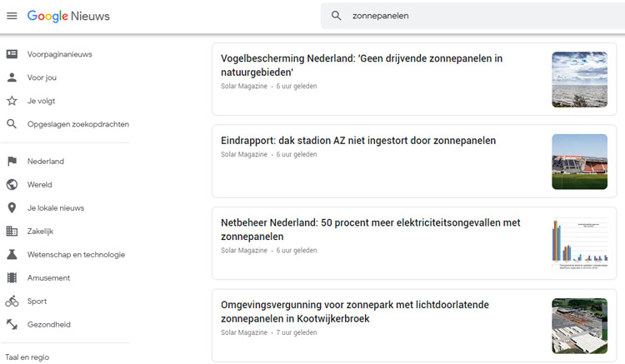Open Taal en regio settings
Image resolution: width=625 pixels, height=364 pixels.
click(x=27, y=357)
